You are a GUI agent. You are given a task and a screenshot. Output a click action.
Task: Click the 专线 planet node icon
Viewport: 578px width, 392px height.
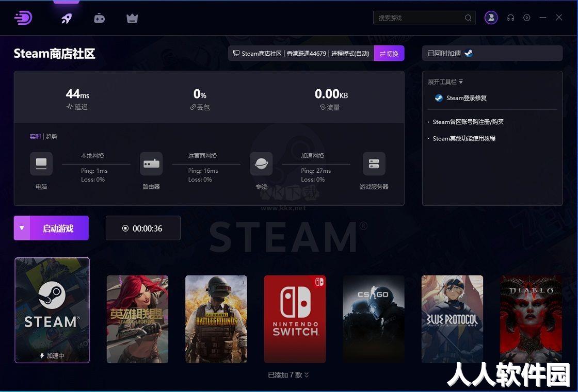pos(261,164)
